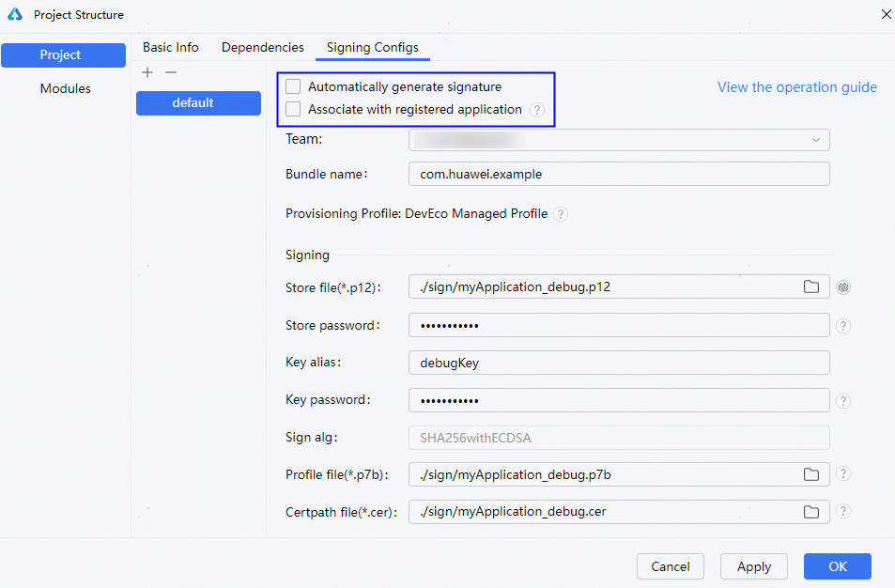The image size is (895, 588).
Task: Select Modules in the left sidebar
Action: click(65, 89)
